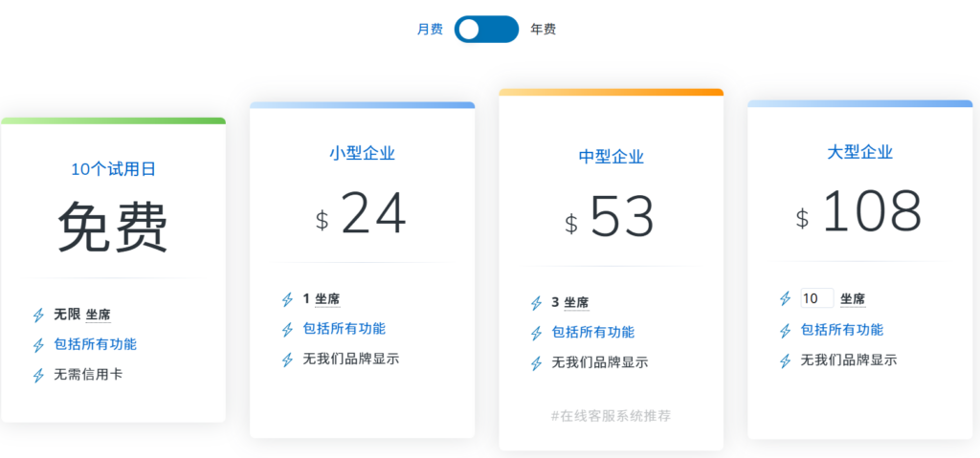Click lightning icon beside 1 坐席
The image size is (980, 458).
[x=287, y=299]
